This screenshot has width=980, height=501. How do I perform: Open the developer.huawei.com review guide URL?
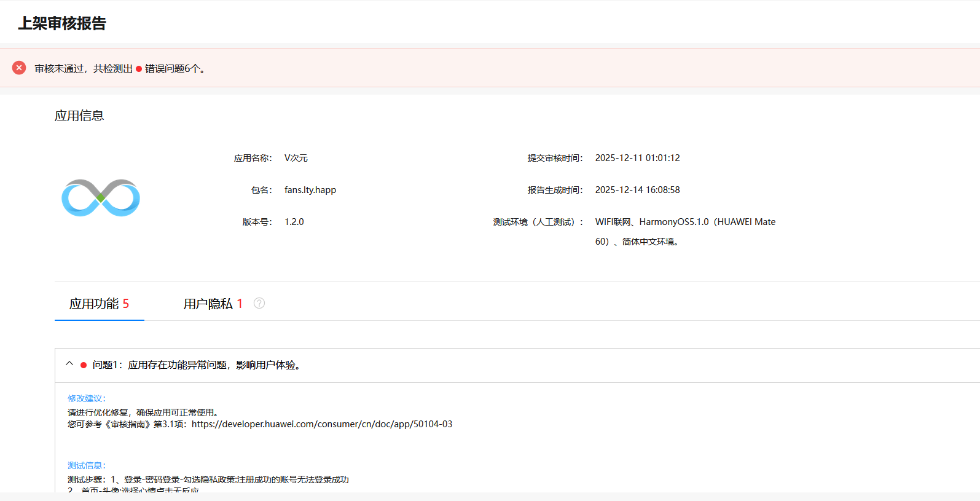(321, 424)
